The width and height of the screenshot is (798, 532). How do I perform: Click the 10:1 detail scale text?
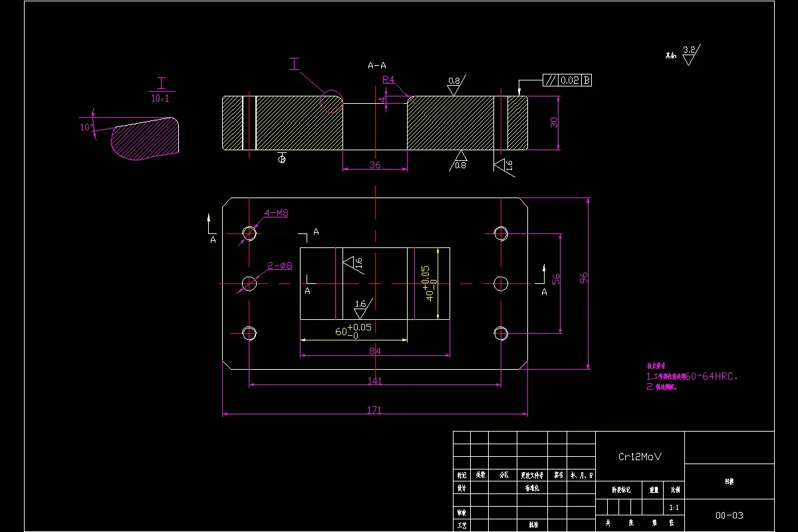click(x=160, y=98)
